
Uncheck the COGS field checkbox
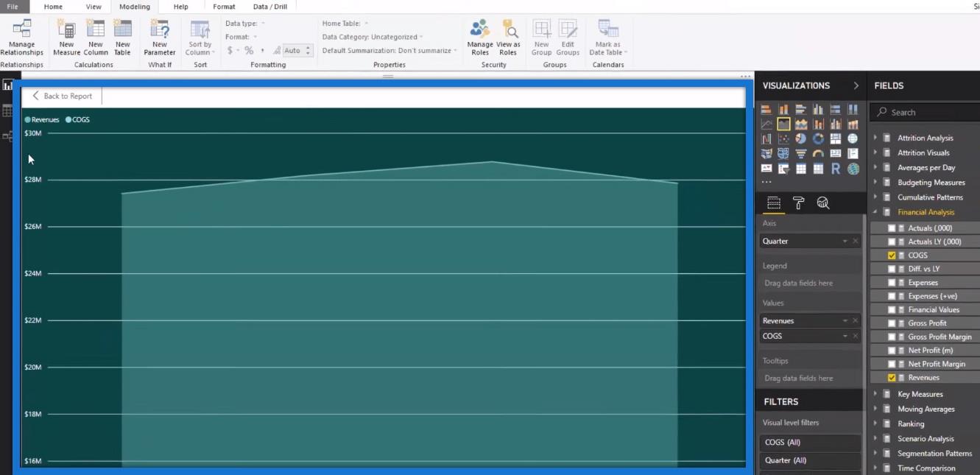click(892, 256)
